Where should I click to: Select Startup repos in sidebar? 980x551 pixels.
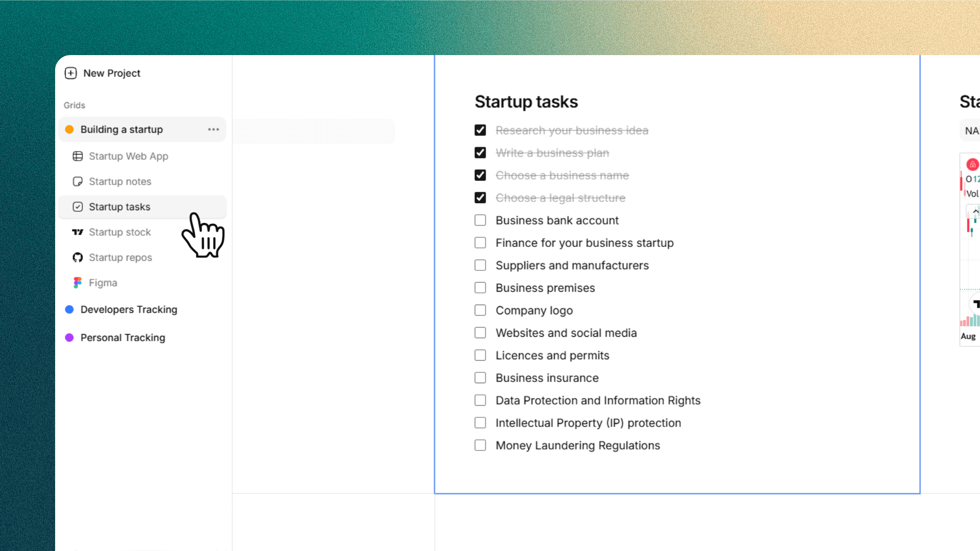pyautogui.click(x=120, y=258)
